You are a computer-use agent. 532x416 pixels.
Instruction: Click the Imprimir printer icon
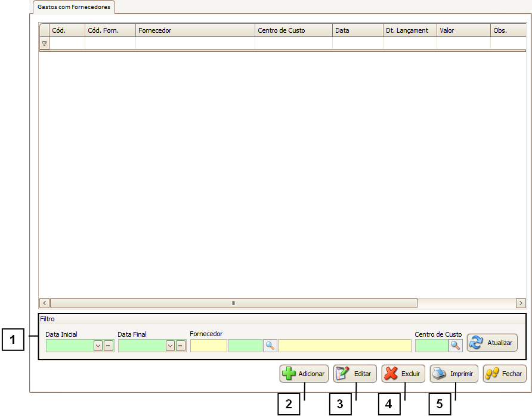(440, 374)
